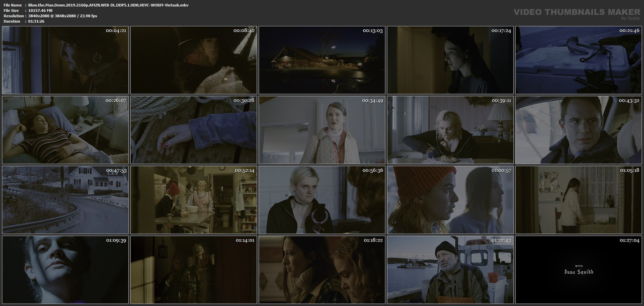
Task: Open the hand and rope thumbnail 00:30:28
Action: click(194, 130)
